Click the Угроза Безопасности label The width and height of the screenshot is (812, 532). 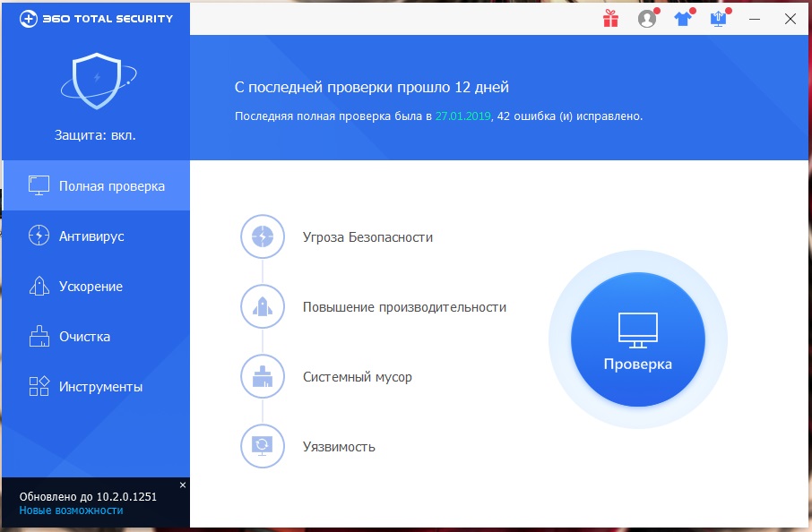[367, 237]
